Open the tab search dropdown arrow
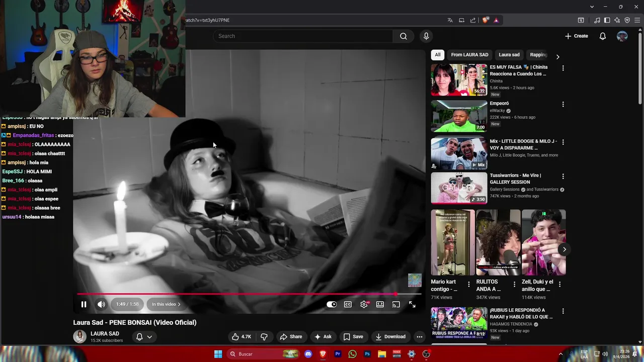Screen dimensions: 644x362 [x=592, y=7]
